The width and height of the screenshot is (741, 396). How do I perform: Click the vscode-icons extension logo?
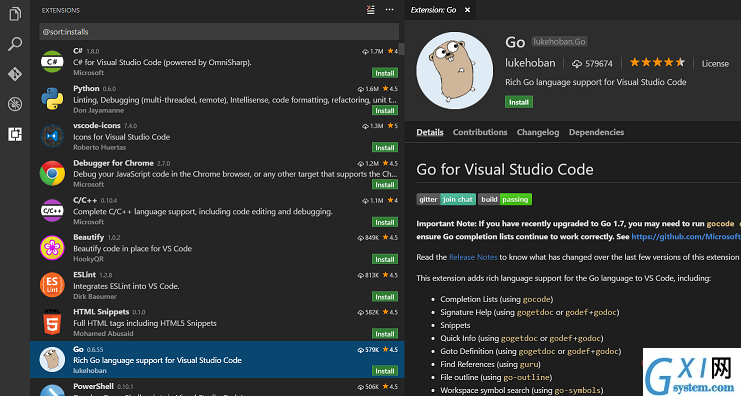(x=52, y=136)
